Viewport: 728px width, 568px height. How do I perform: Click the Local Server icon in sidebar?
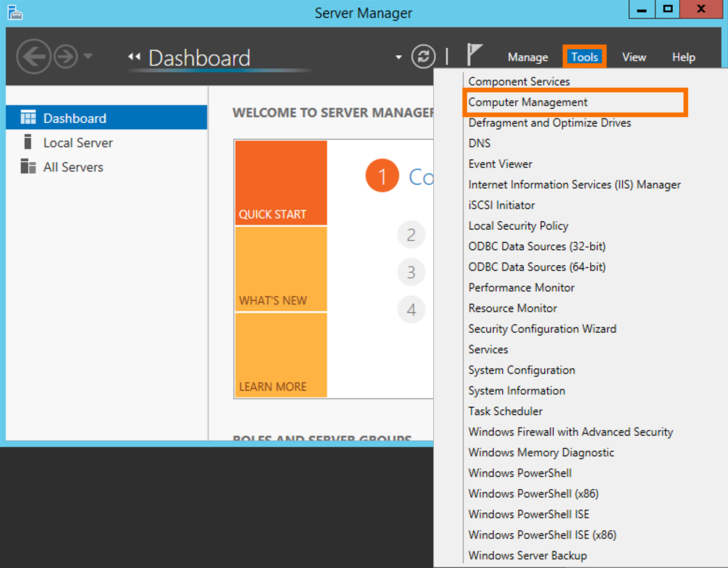[x=28, y=142]
